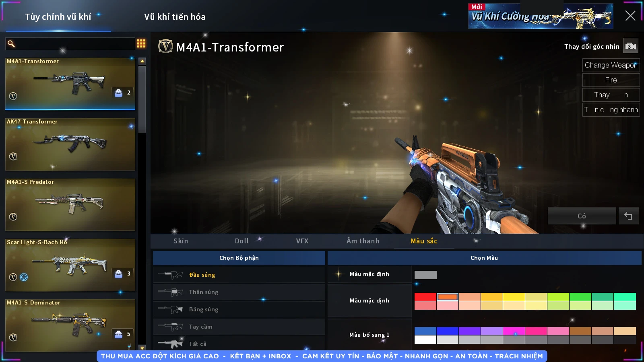Click the magnifier search icon
Image resolution: width=644 pixels, height=362 pixels.
(x=11, y=44)
